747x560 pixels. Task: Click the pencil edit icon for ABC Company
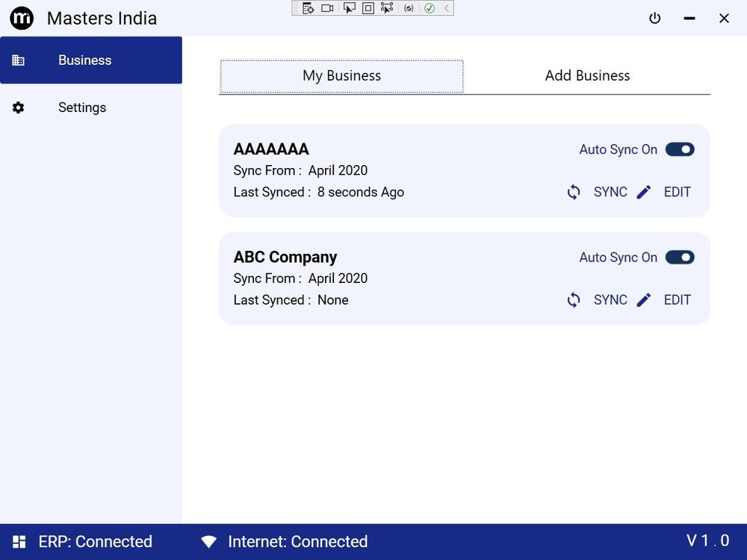pos(644,299)
